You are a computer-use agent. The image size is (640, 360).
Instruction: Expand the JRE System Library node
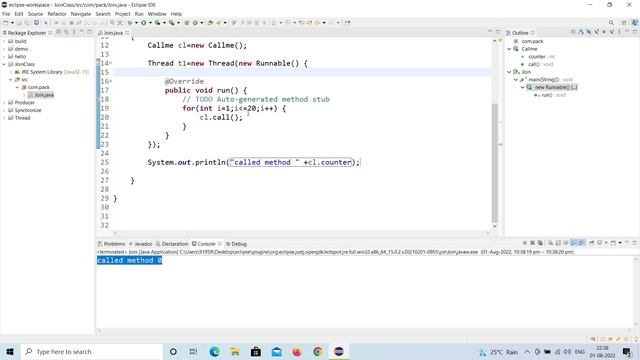(x=11, y=72)
